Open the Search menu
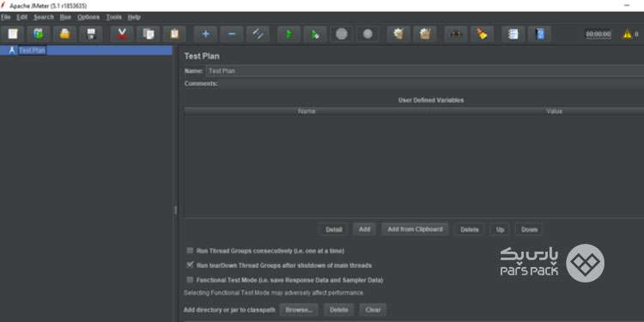Image resolution: width=644 pixels, height=322 pixels. pos(44,17)
